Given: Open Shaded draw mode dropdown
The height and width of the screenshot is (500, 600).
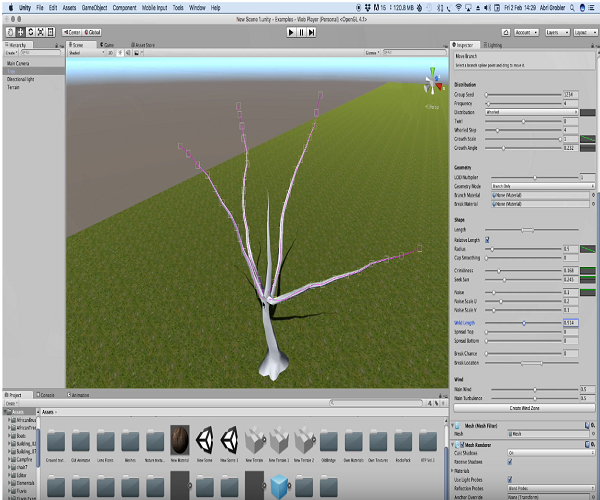Looking at the screenshot, I should tap(86, 53).
